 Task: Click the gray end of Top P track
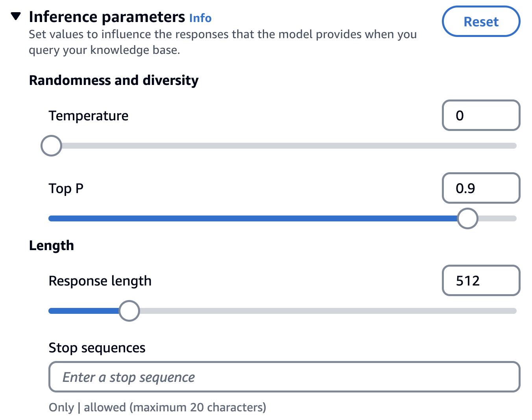[498, 219]
